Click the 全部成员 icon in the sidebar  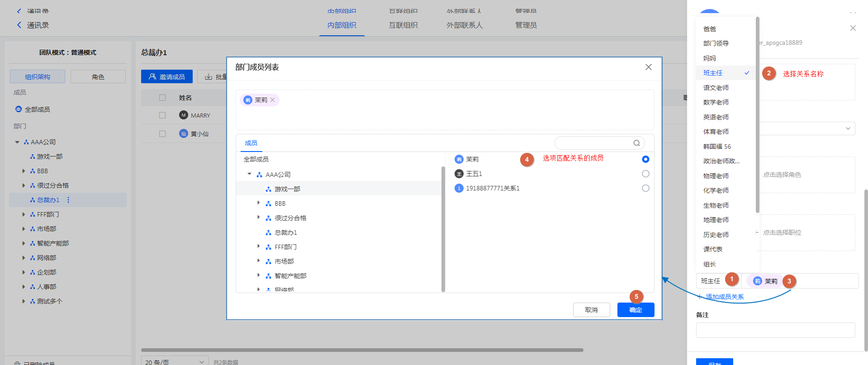[19, 109]
